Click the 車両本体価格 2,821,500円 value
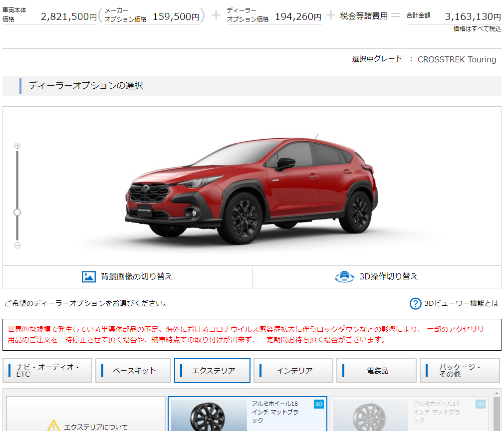 point(69,16)
